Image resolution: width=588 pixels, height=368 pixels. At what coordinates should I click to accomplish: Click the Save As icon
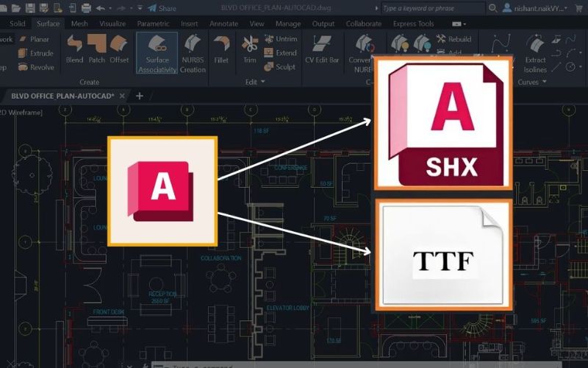pos(44,8)
